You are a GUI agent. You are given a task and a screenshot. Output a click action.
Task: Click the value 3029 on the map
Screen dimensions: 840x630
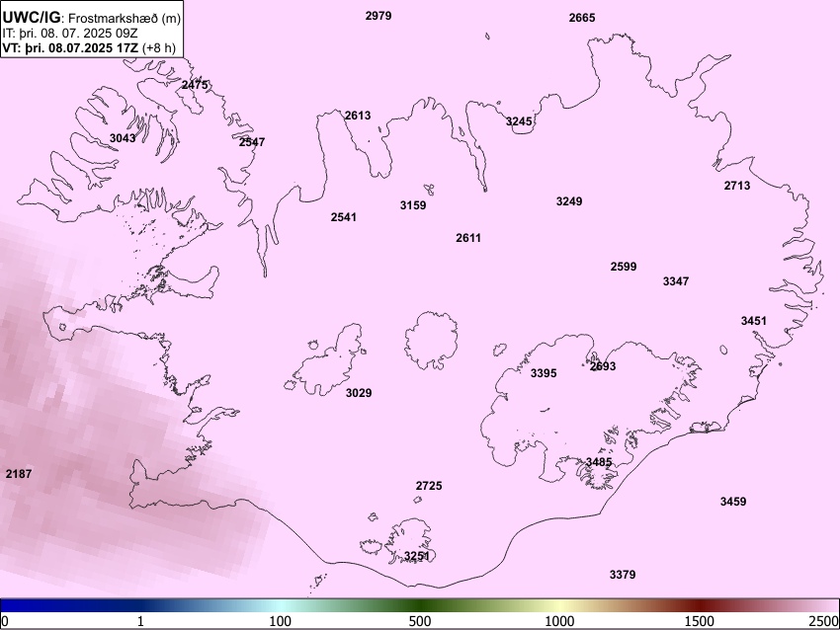click(x=359, y=393)
